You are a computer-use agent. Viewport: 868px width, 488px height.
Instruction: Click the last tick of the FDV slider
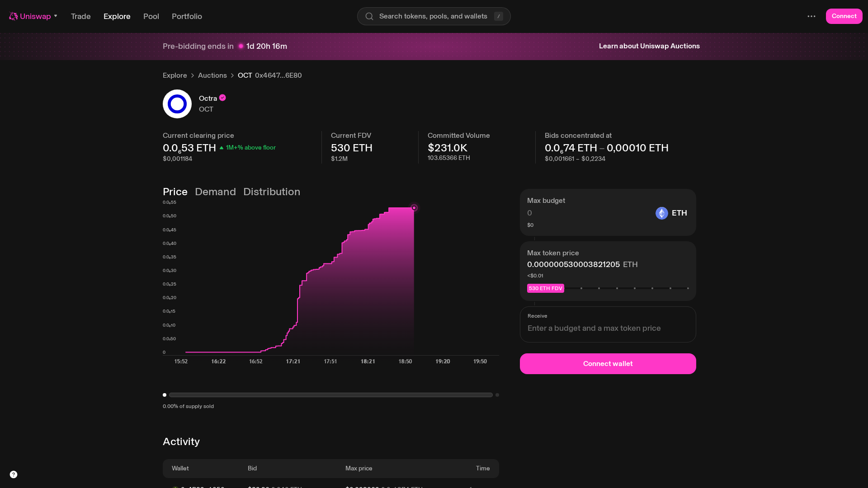click(688, 288)
